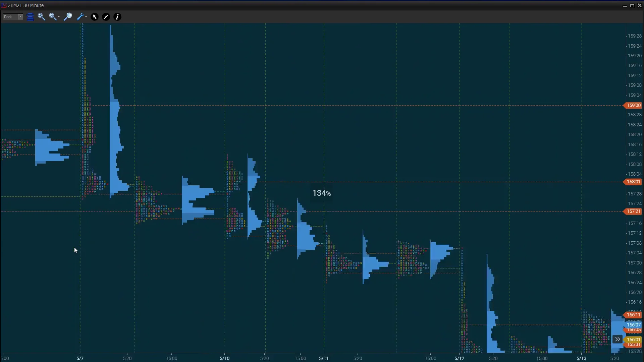Expand the wrench tool dropdown arrow
644x362 pixels.
pos(86,17)
